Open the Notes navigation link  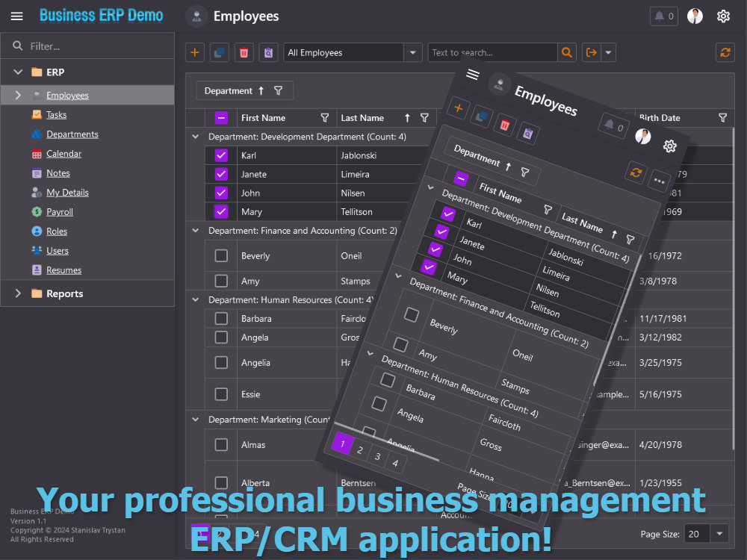click(x=58, y=173)
